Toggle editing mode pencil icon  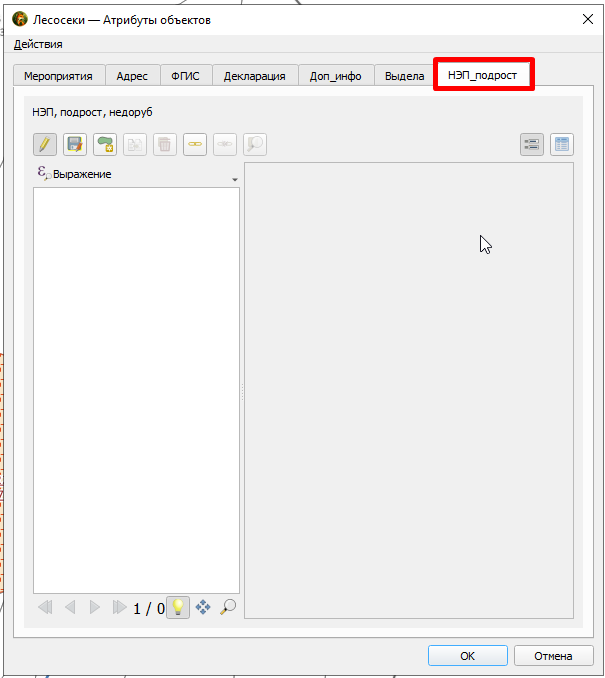pos(45,144)
